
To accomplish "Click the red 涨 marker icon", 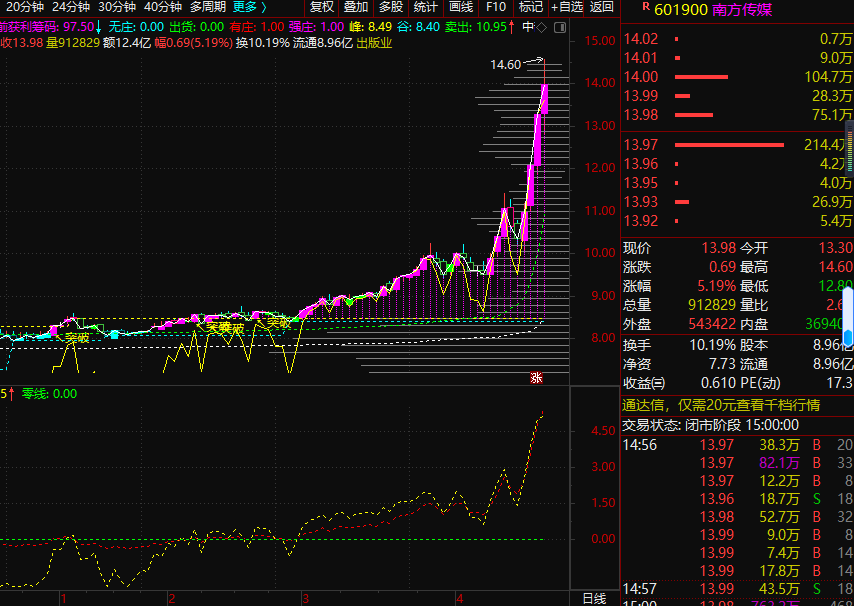I will point(536,378).
